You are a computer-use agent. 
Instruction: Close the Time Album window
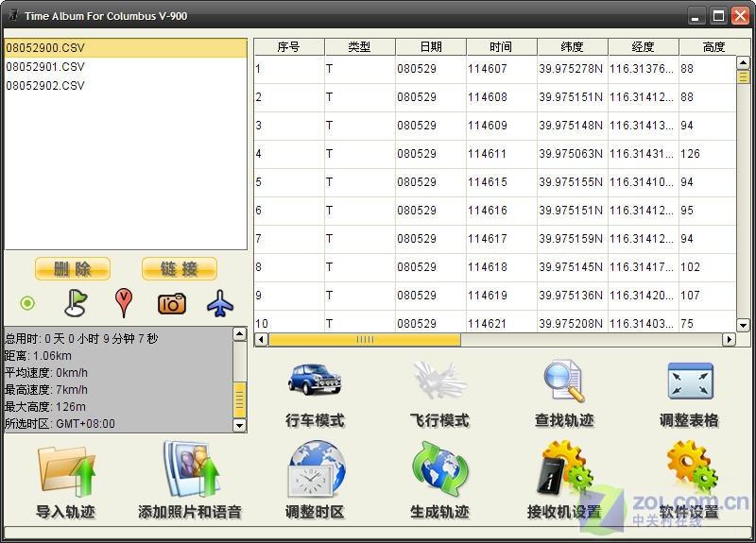coord(741,16)
